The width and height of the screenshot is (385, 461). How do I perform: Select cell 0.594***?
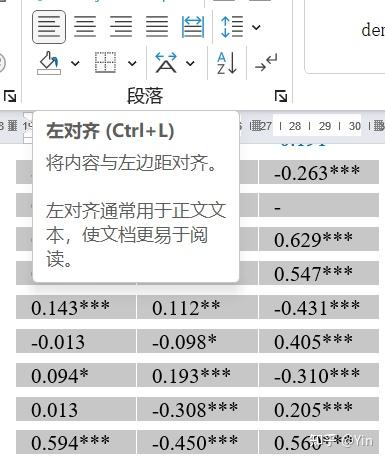[x=76, y=442]
